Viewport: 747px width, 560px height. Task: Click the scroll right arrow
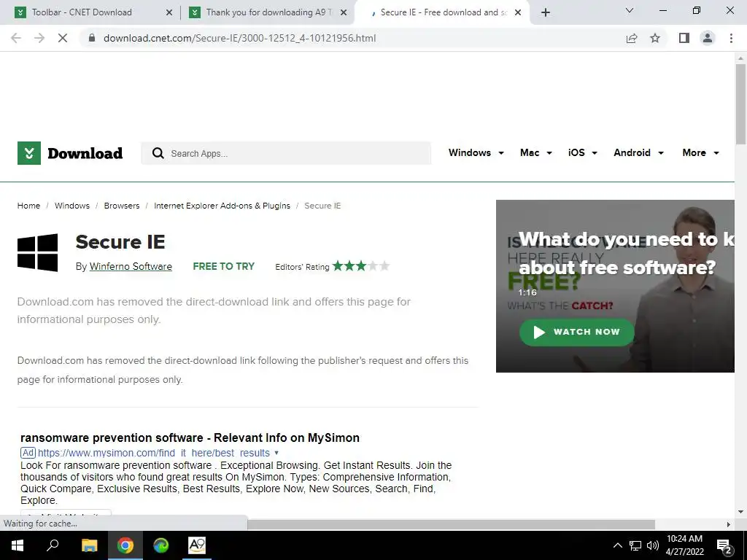click(729, 524)
